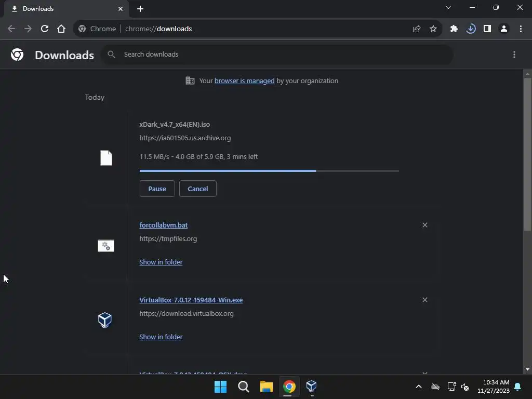Expand the system tray hidden icons chevron
The image size is (532, 399).
[x=419, y=387]
